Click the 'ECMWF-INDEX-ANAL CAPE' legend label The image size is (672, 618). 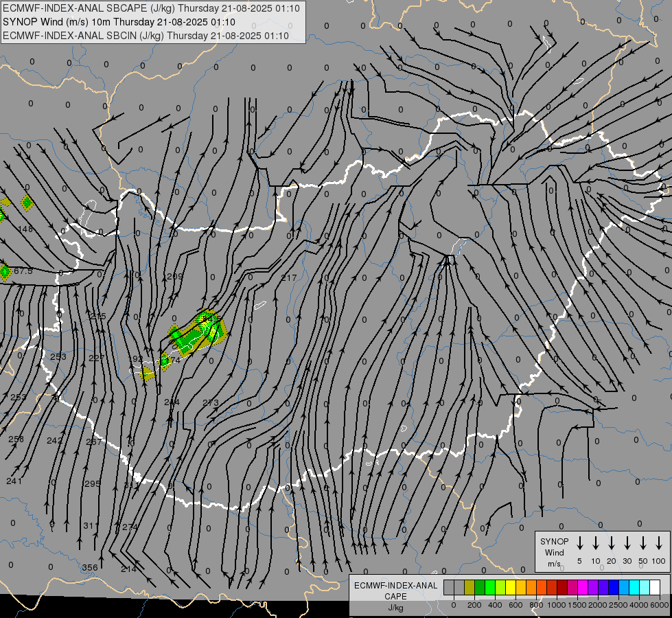click(x=395, y=591)
